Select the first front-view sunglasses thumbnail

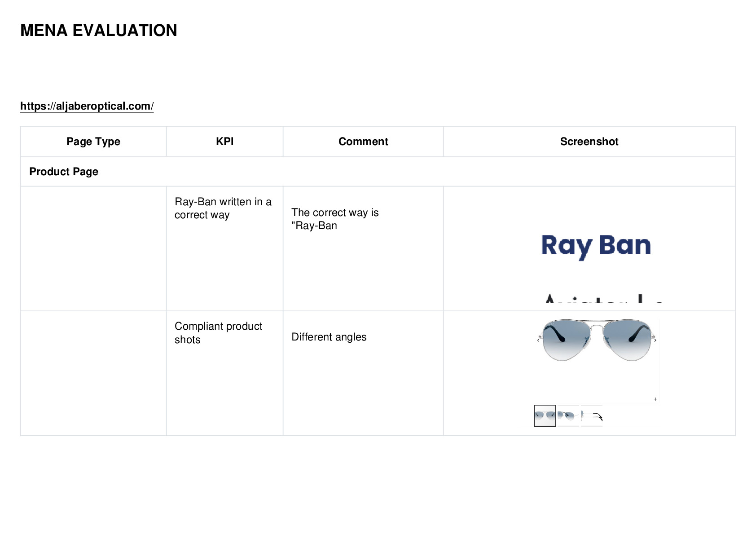pyautogui.click(x=545, y=416)
